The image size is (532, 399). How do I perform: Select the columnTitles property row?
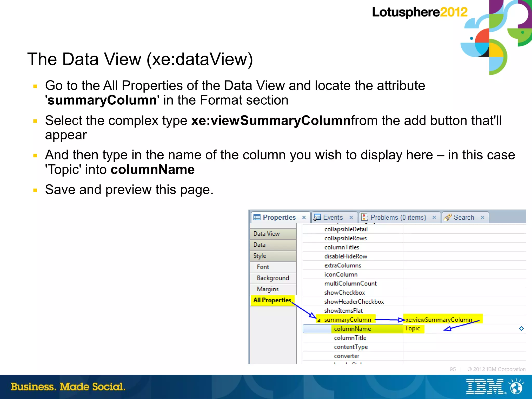[414, 247]
